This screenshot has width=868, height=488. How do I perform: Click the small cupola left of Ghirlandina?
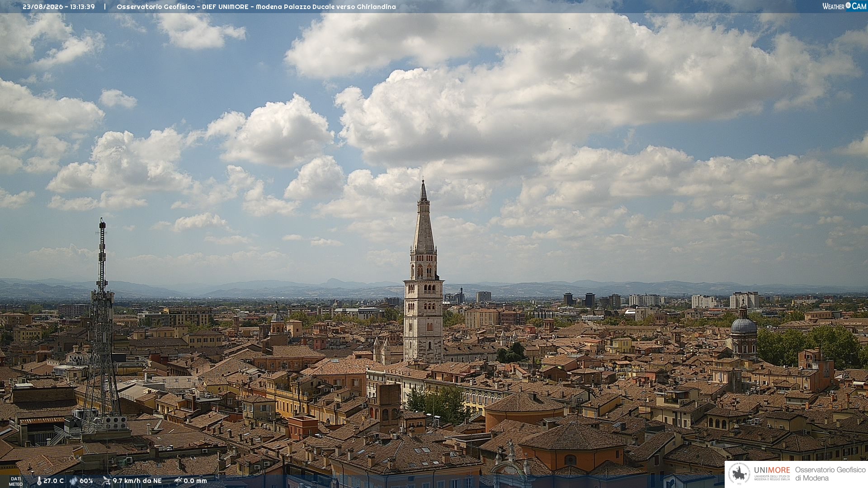click(277, 316)
